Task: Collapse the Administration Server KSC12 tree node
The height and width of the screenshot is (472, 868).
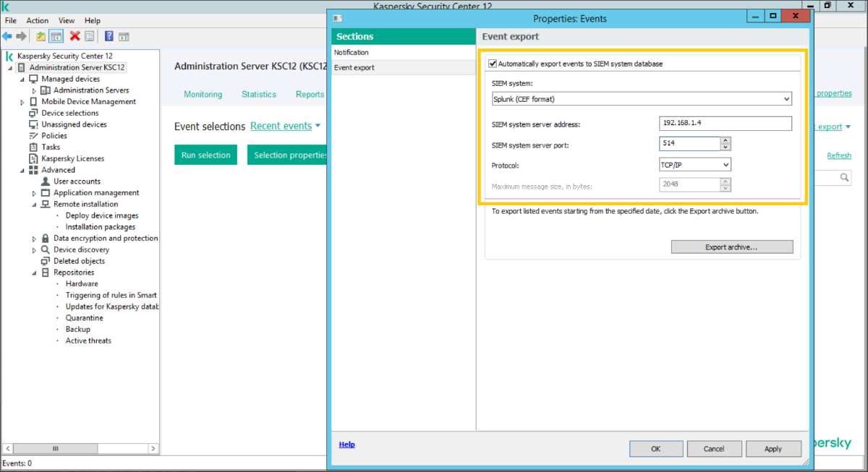Action: [10, 68]
